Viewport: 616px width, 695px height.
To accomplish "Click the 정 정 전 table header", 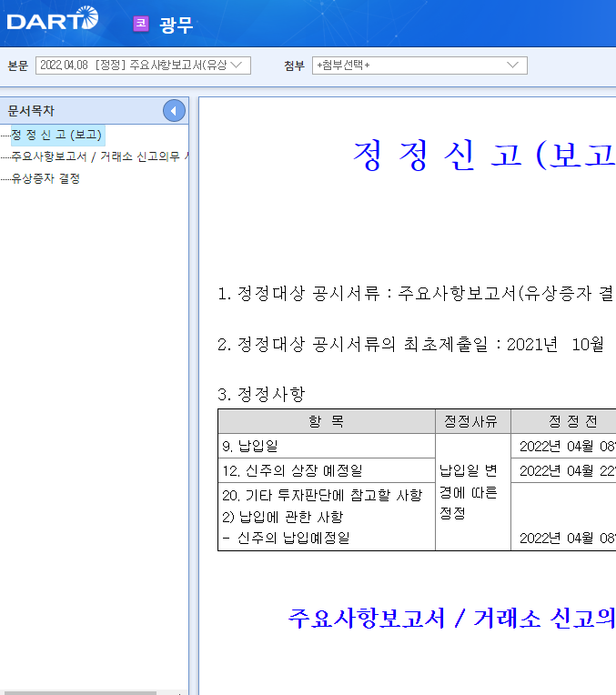I will [563, 421].
